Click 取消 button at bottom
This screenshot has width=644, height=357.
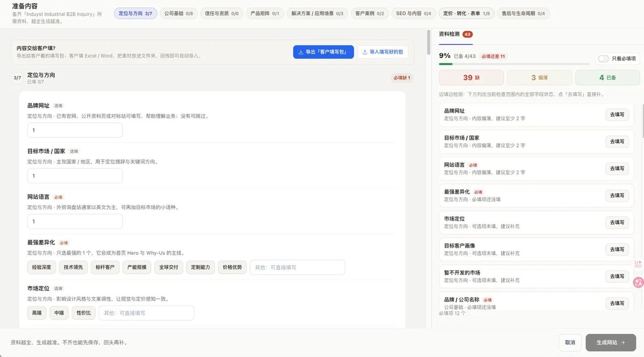point(570,342)
